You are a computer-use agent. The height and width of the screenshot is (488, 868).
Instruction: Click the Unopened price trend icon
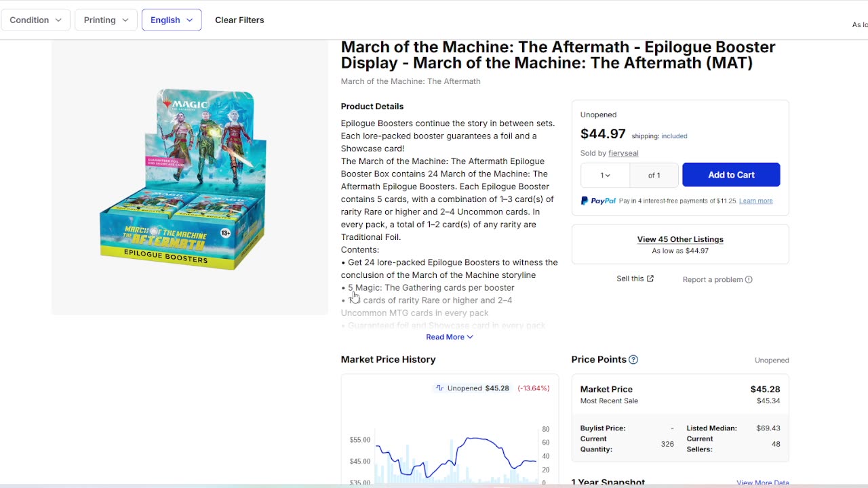tap(440, 388)
